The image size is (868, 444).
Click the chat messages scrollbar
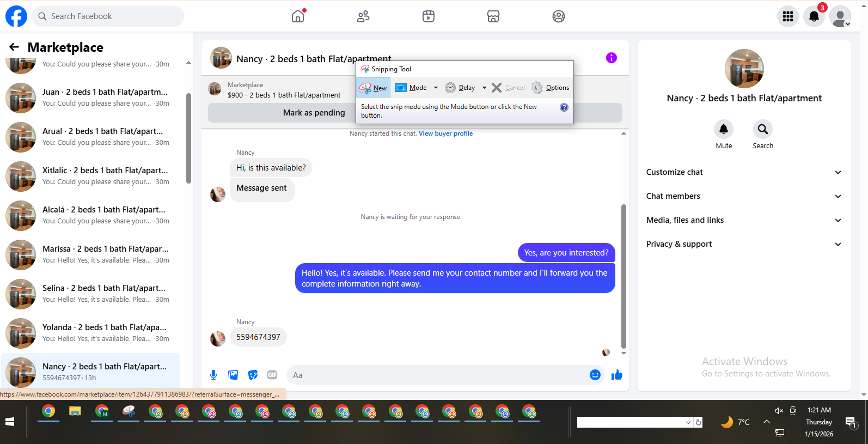624,276
